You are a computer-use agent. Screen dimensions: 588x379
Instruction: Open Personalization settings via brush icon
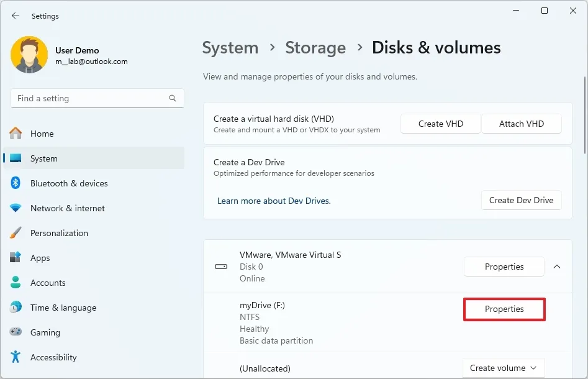tap(16, 233)
